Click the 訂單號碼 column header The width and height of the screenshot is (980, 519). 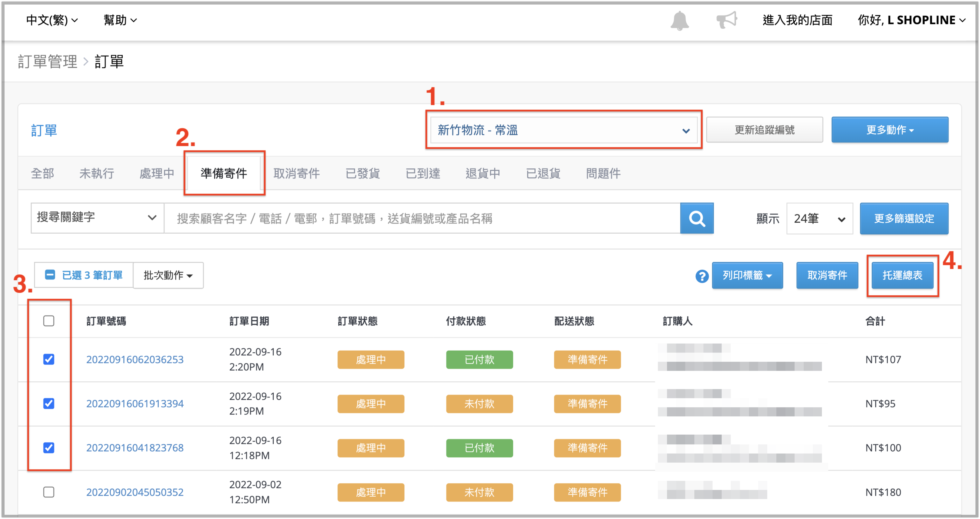click(x=106, y=321)
